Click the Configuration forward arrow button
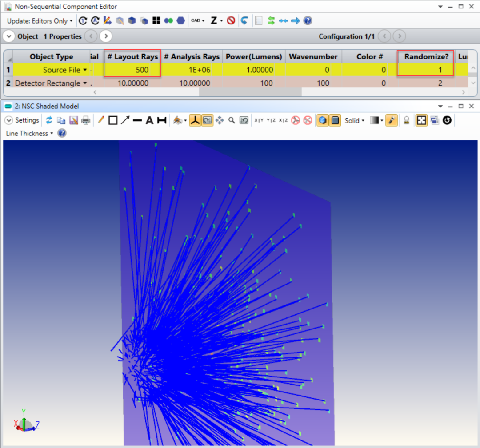This screenshot has width=480, height=448. (399, 36)
